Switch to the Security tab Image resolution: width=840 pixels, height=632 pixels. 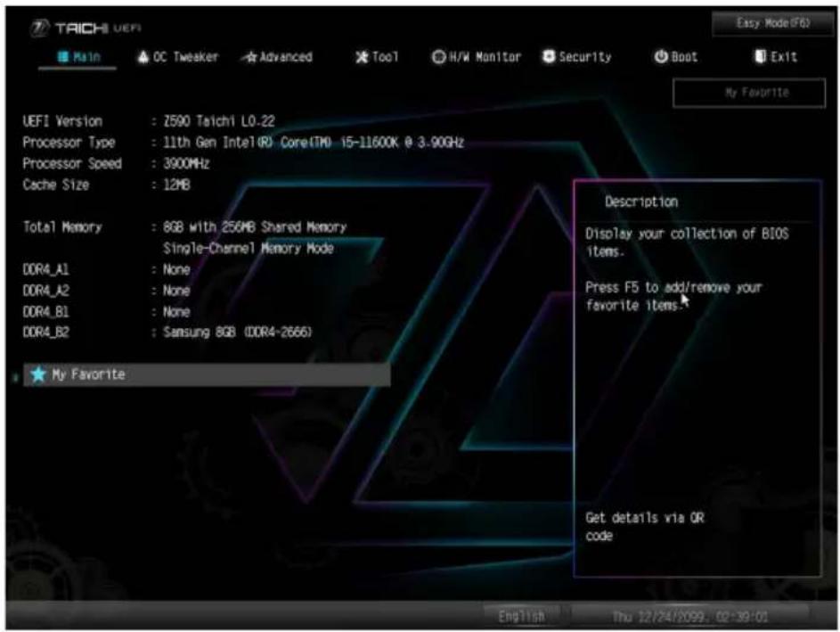tap(577, 57)
